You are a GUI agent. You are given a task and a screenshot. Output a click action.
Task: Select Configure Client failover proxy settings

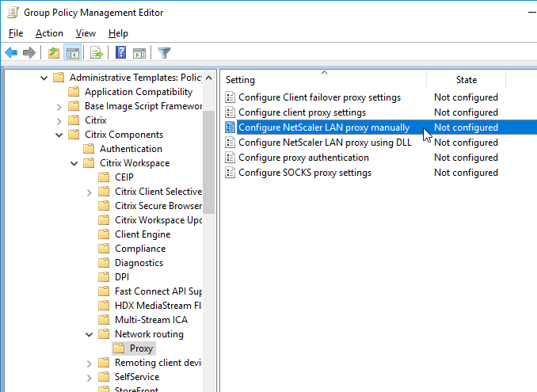(319, 97)
